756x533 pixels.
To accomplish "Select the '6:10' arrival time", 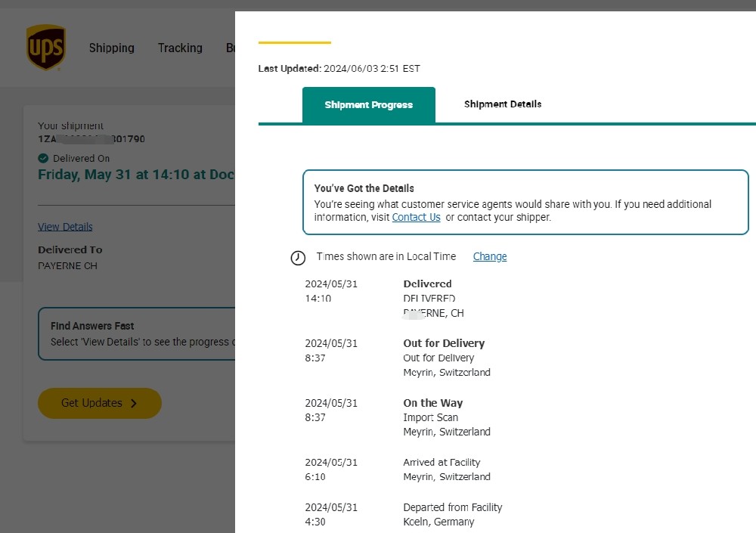I will tap(314, 476).
